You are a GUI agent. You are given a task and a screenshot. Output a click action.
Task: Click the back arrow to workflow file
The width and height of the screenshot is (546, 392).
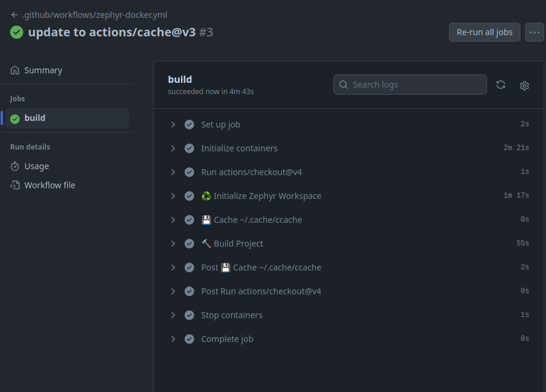point(14,15)
